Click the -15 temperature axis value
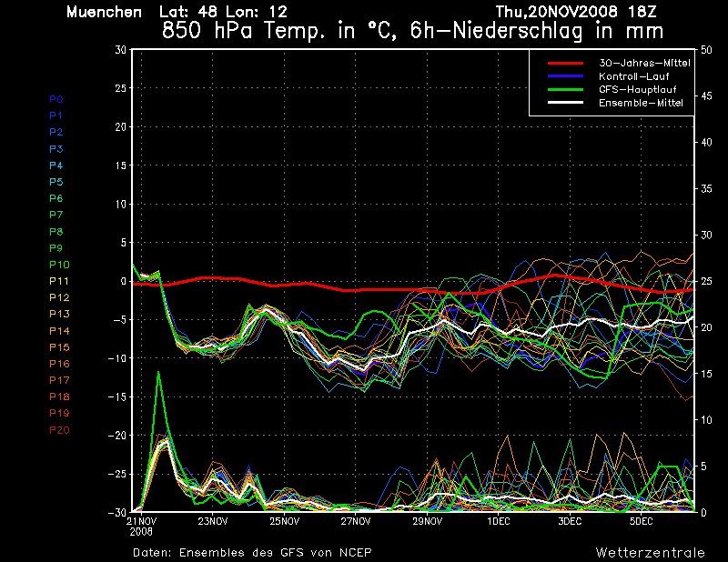 coord(117,397)
